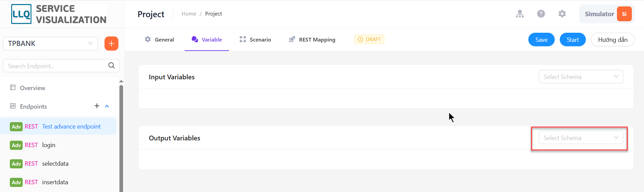The height and width of the screenshot is (192, 644).
Task: Switch to the General tab
Action: click(159, 39)
